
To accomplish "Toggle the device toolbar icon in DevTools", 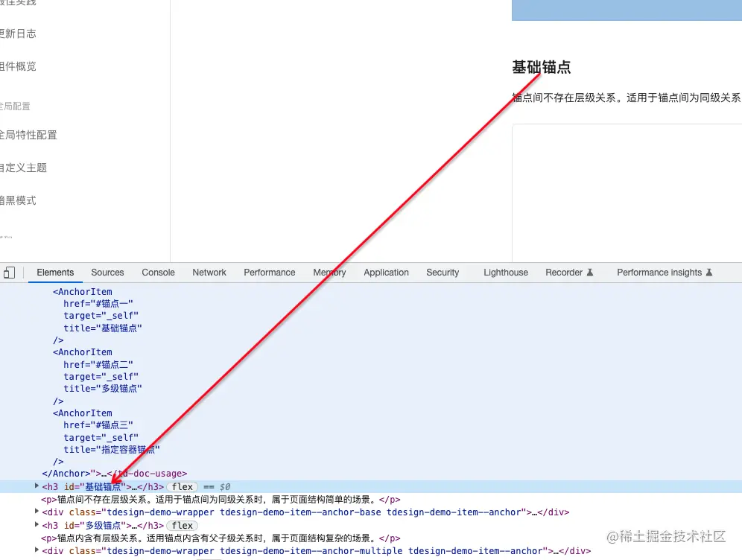I will pos(9,273).
